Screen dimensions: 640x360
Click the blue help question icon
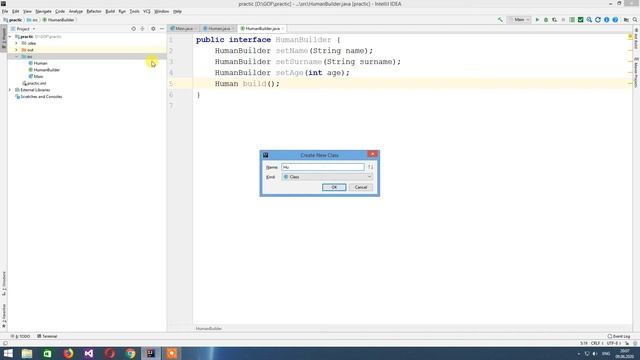click(x=615, y=20)
